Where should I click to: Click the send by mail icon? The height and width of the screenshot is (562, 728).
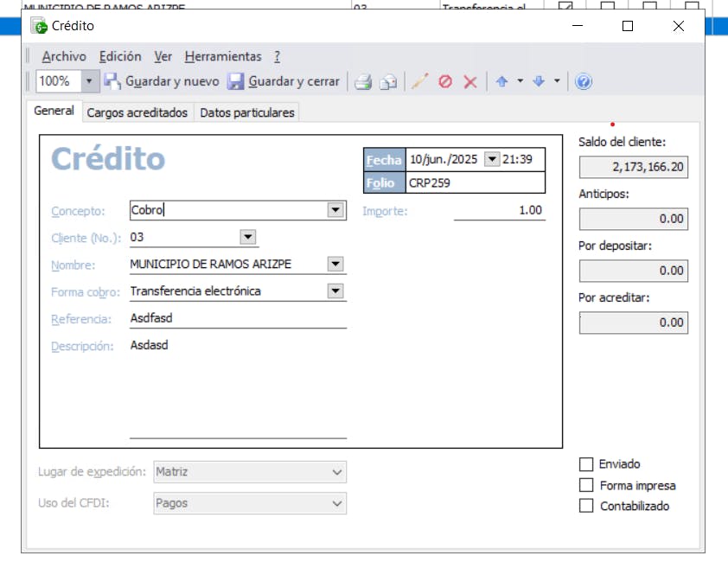click(x=388, y=82)
